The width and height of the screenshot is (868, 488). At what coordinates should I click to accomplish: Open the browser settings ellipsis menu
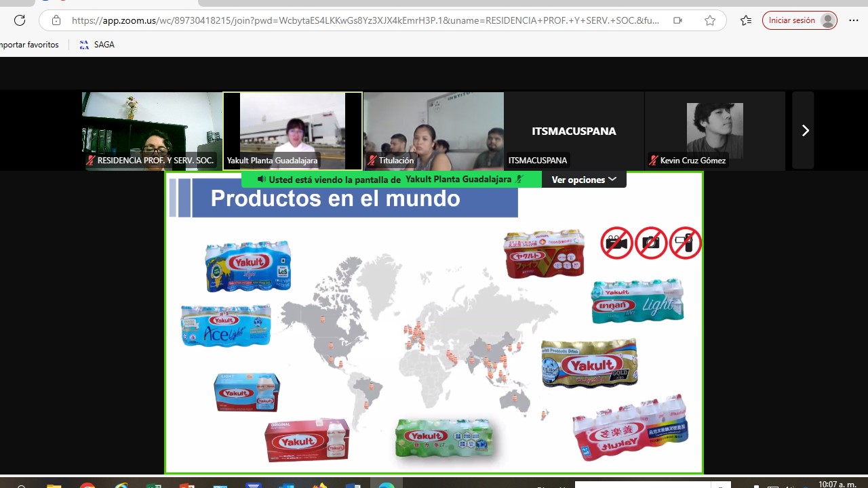853,20
